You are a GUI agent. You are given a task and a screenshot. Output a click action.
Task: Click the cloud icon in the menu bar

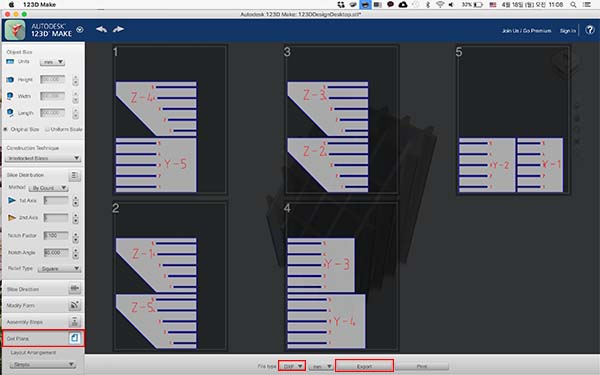(403, 5)
